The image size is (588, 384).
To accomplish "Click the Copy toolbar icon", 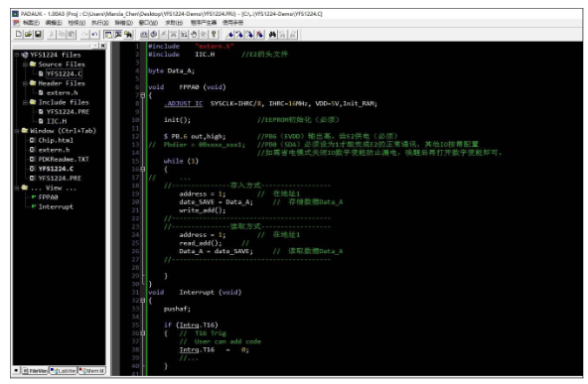I will pos(62,35).
